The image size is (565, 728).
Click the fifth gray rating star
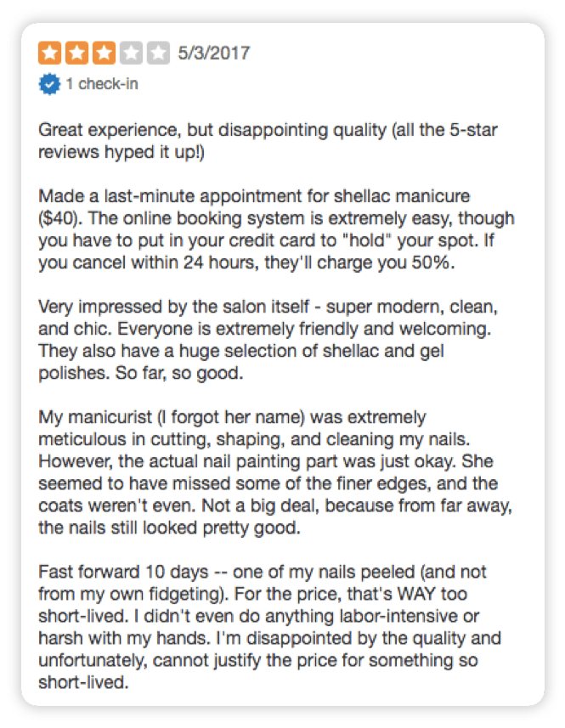point(158,54)
